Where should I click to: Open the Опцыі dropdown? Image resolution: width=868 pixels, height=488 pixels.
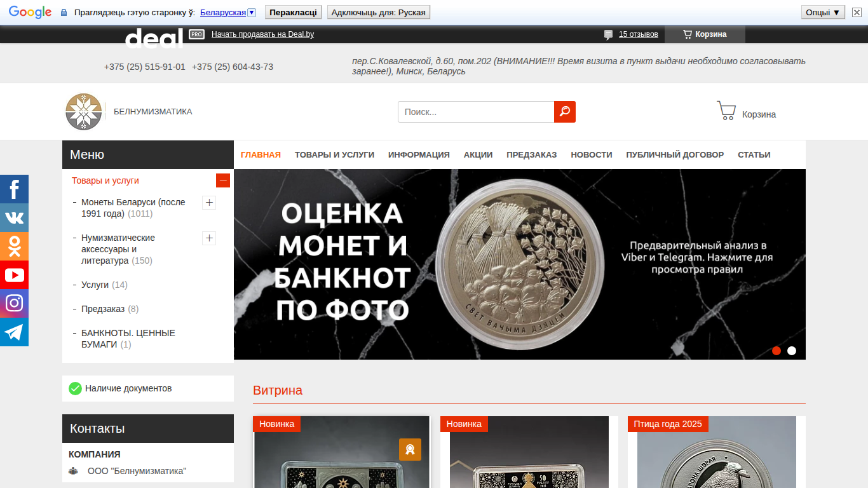coord(823,12)
